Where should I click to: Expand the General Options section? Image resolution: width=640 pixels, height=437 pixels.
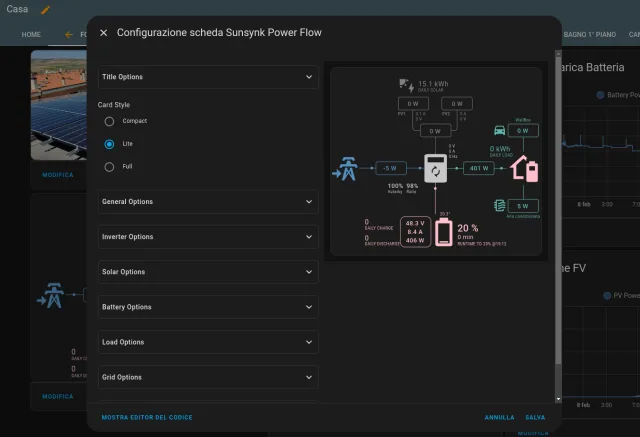[x=208, y=202]
